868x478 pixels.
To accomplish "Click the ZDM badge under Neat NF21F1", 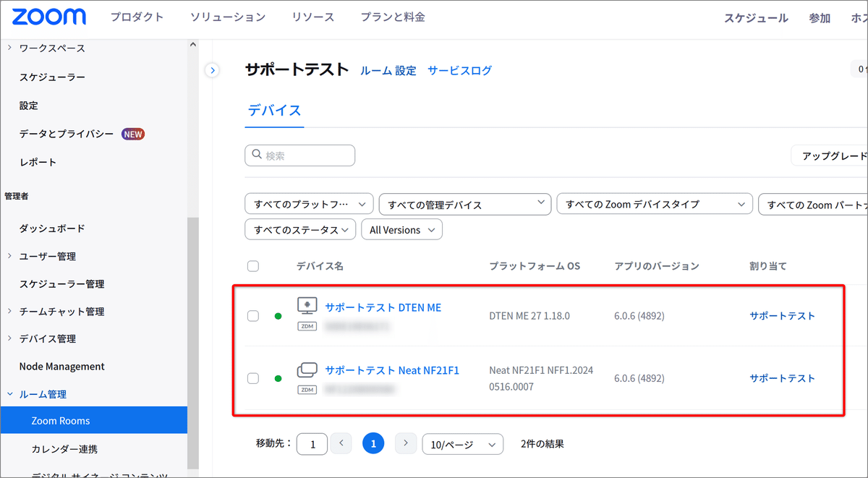I will tap(307, 390).
